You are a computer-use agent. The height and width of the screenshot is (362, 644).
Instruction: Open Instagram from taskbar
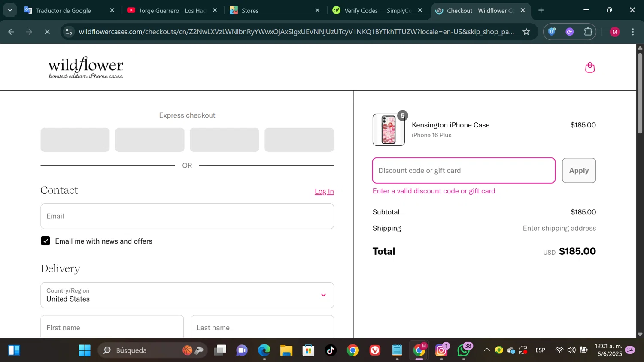(441, 350)
